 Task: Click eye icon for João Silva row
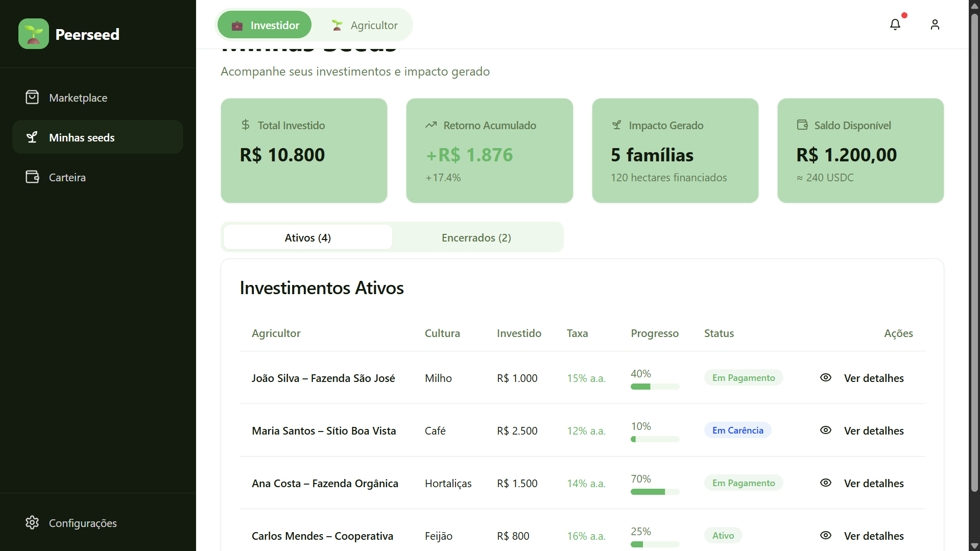tap(825, 377)
